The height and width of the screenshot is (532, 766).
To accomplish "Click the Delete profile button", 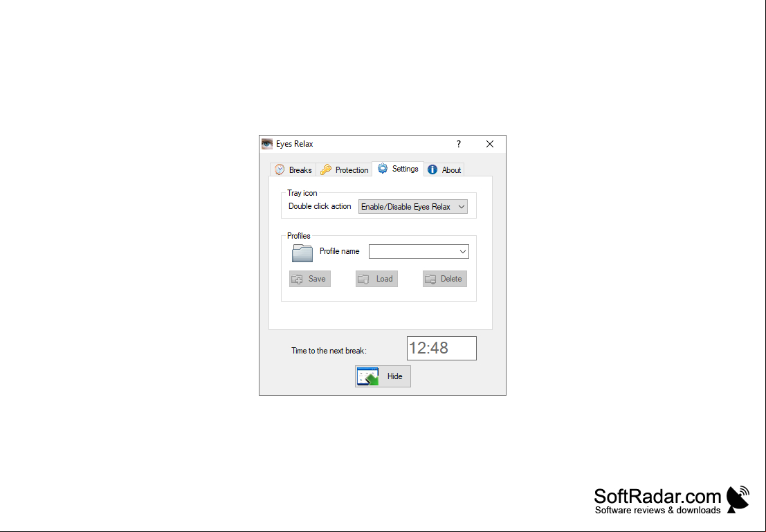I will 444,279.
